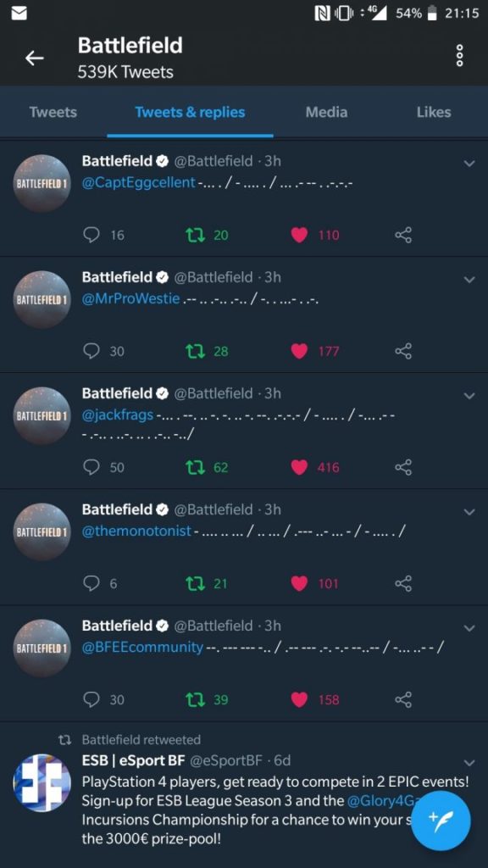Open the chevron menu on @themonotonist tweet
The image size is (488, 868).
469,512
